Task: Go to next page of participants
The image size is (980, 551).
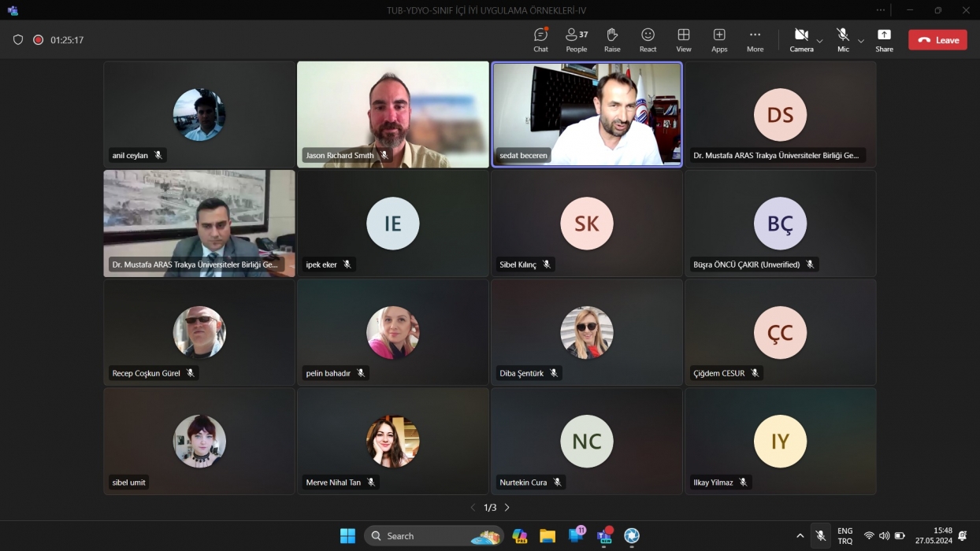Action: [507, 508]
